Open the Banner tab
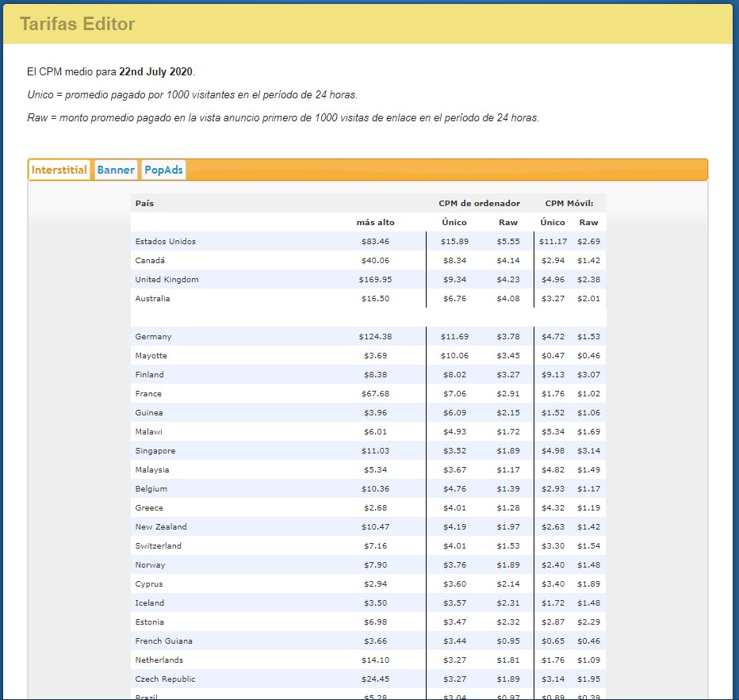Viewport: 739px width, 700px height. 116,170
